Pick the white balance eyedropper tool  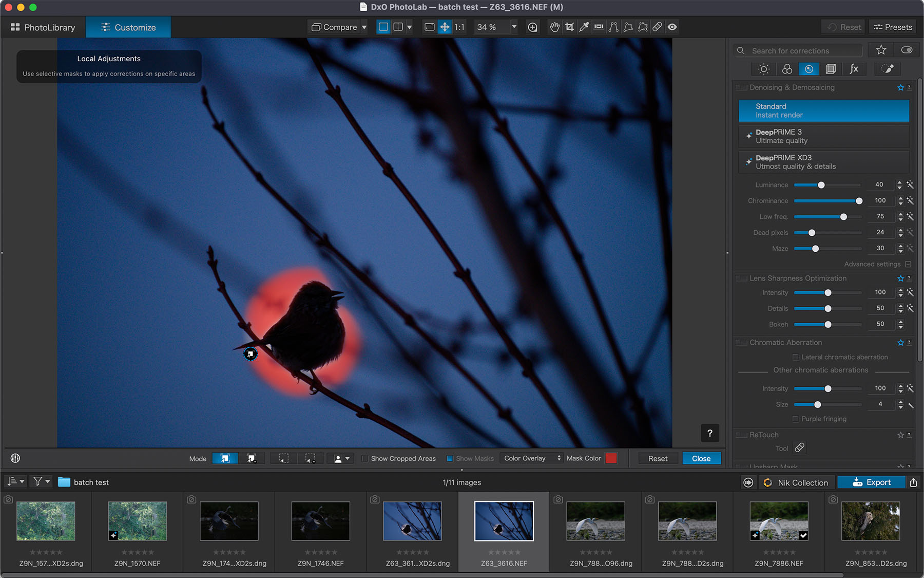click(x=584, y=27)
